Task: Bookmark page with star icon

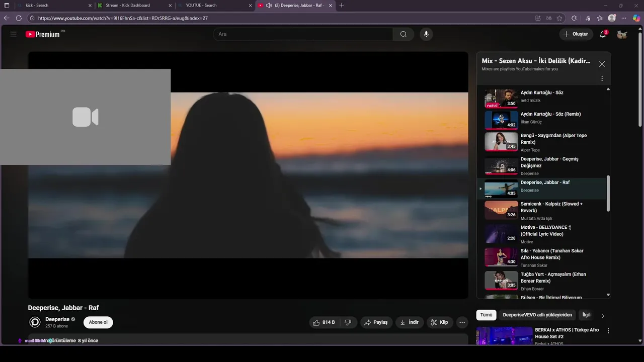Action: (x=559, y=18)
